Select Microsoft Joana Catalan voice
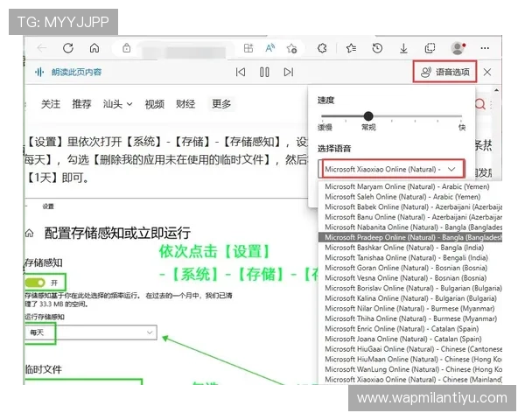Screen dimensions: 525x420 tap(410, 339)
